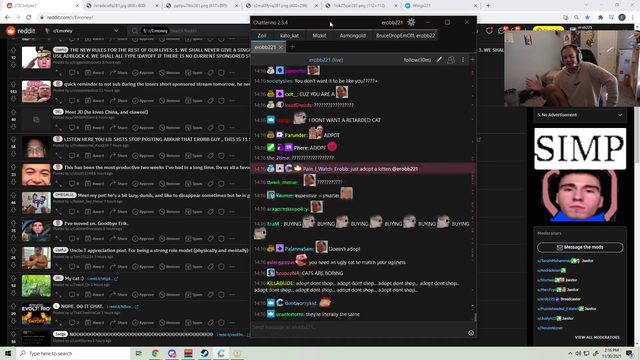The width and height of the screenshot is (640, 360).
Task: Remove the LISTEN HERE post
Action: coord(169,156)
